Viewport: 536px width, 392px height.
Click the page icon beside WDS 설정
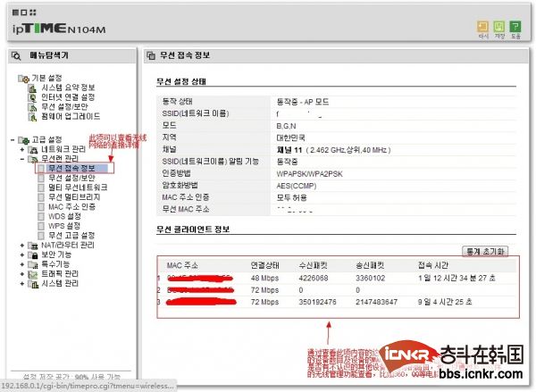[41, 217]
